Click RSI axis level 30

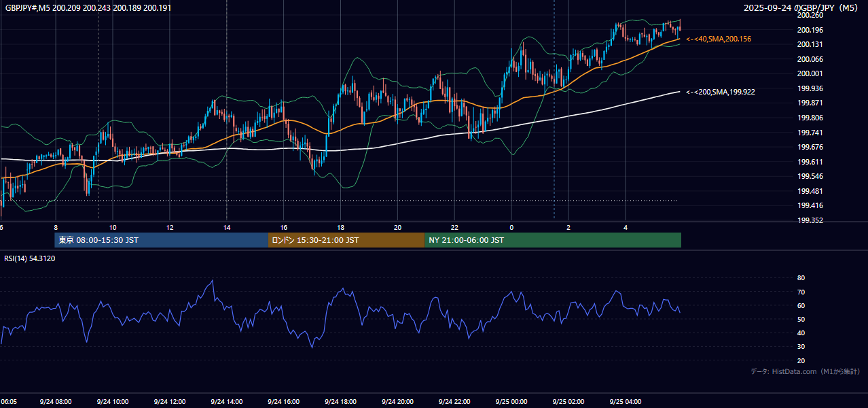pyautogui.click(x=801, y=347)
